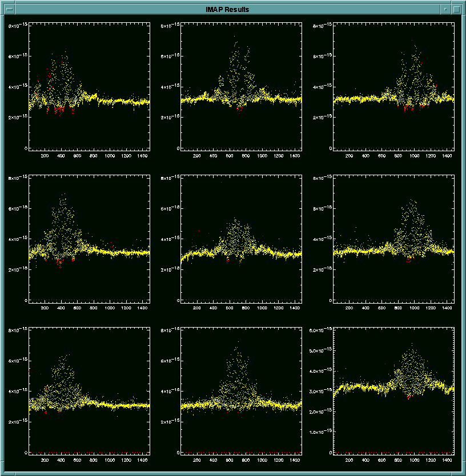Select the top-right scatter plot
The height and width of the screenshot is (476, 466).
393,87
